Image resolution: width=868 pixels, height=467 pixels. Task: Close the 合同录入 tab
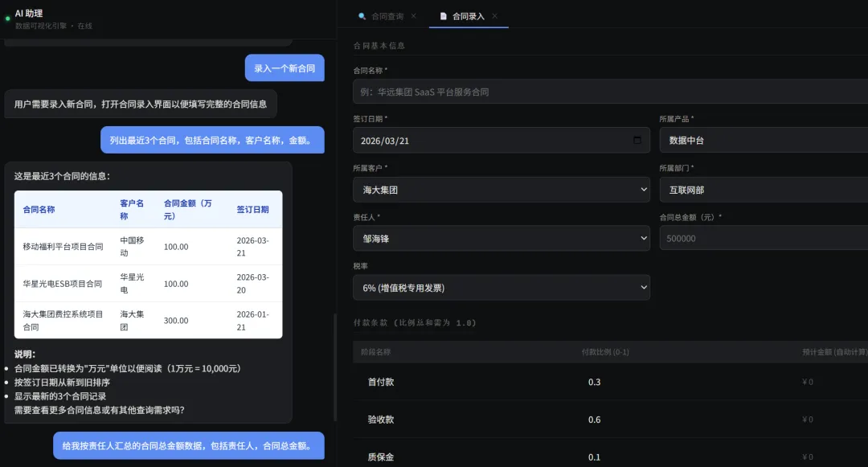(494, 15)
